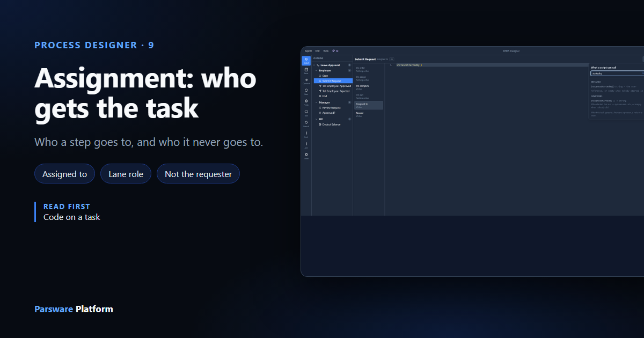644x338 pixels.
Task: Choose the Timer tool
Action: tap(306, 156)
